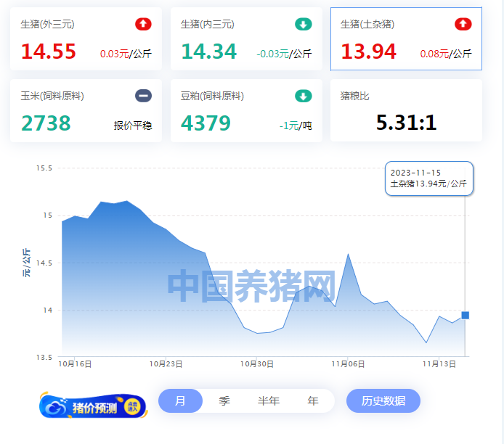Click the 2023-11-15 chart tooltip
Image resolution: width=504 pixels, height=444 pixels.
point(428,178)
